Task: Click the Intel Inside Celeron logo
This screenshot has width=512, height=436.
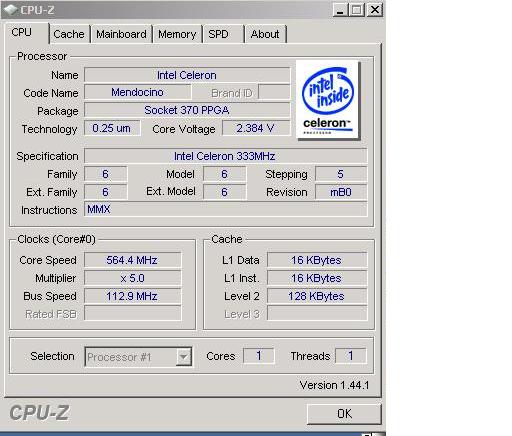Action: pos(328,100)
